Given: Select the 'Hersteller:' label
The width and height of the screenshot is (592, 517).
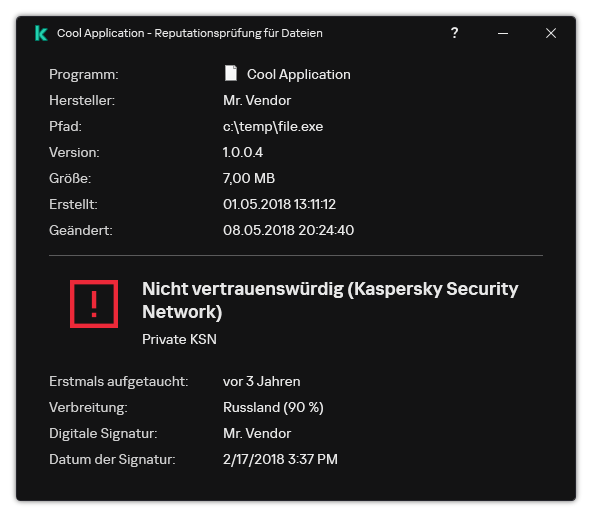Looking at the screenshot, I should (x=82, y=100).
